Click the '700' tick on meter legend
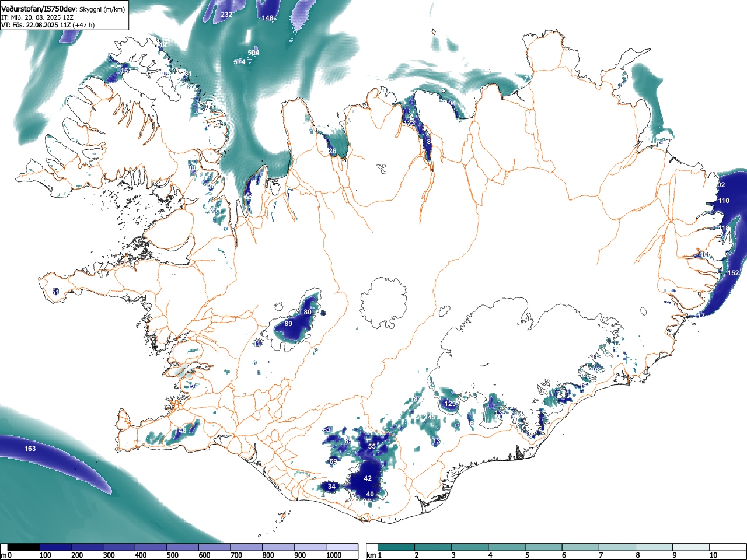 [236, 555]
